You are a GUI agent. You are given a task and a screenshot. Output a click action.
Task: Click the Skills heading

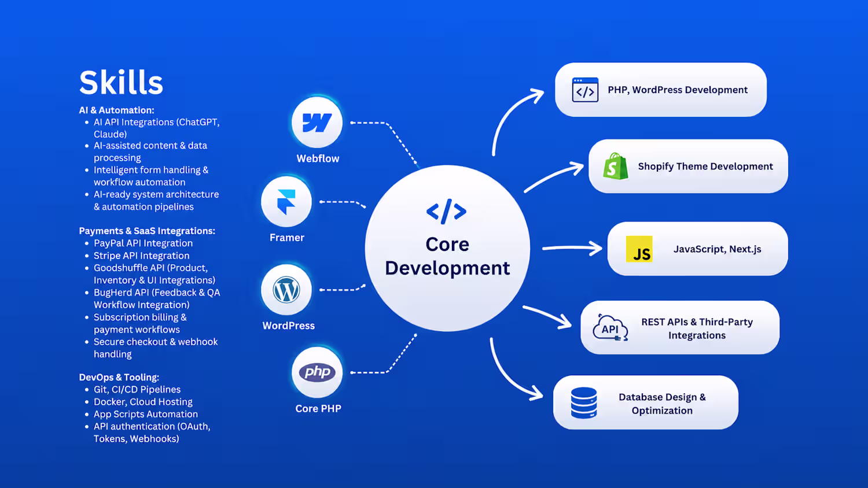[x=121, y=82]
